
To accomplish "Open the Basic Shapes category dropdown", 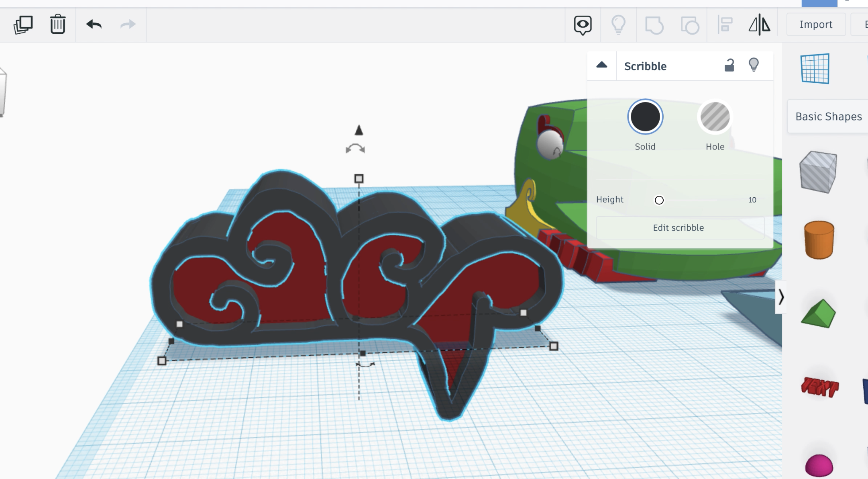I will point(829,117).
